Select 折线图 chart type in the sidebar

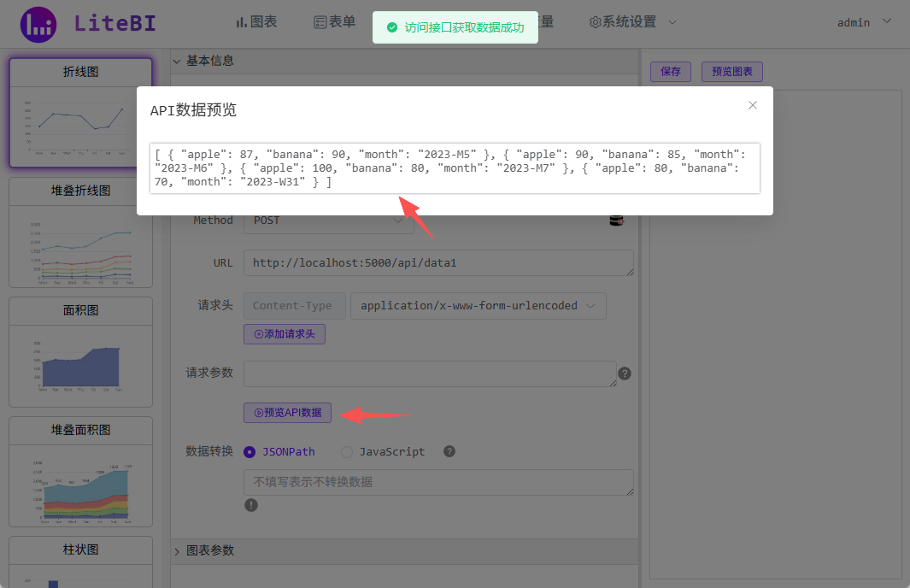(79, 72)
